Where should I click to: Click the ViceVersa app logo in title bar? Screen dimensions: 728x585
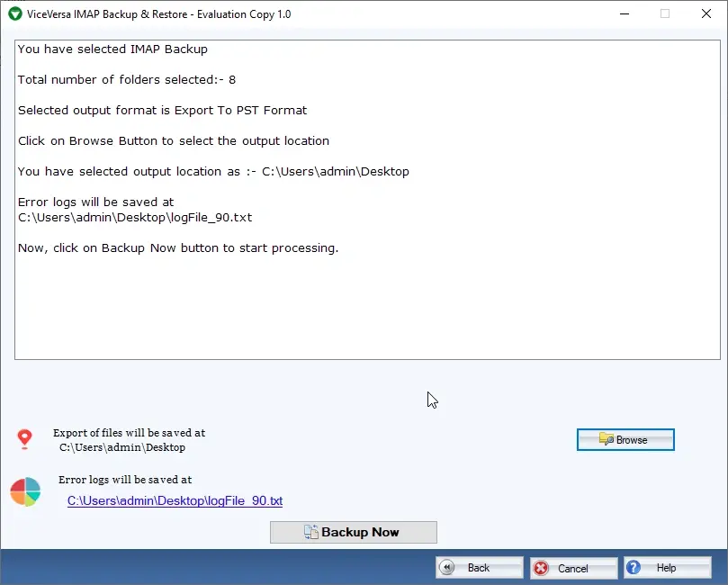tap(15, 13)
